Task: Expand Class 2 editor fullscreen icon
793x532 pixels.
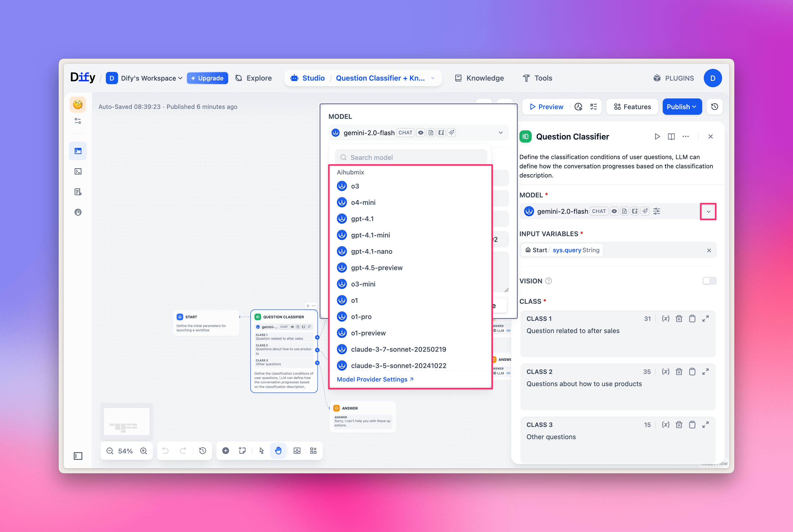Action: pyautogui.click(x=706, y=372)
